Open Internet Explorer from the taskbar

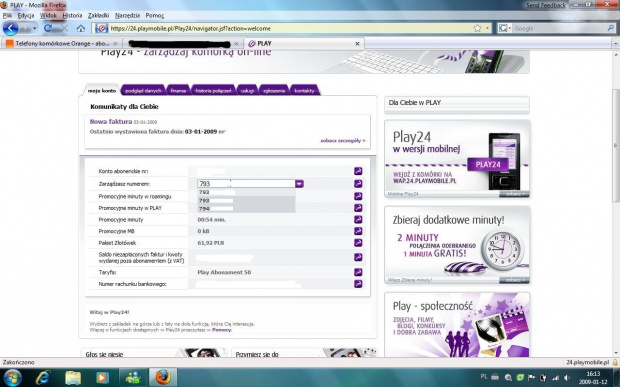coord(43,378)
